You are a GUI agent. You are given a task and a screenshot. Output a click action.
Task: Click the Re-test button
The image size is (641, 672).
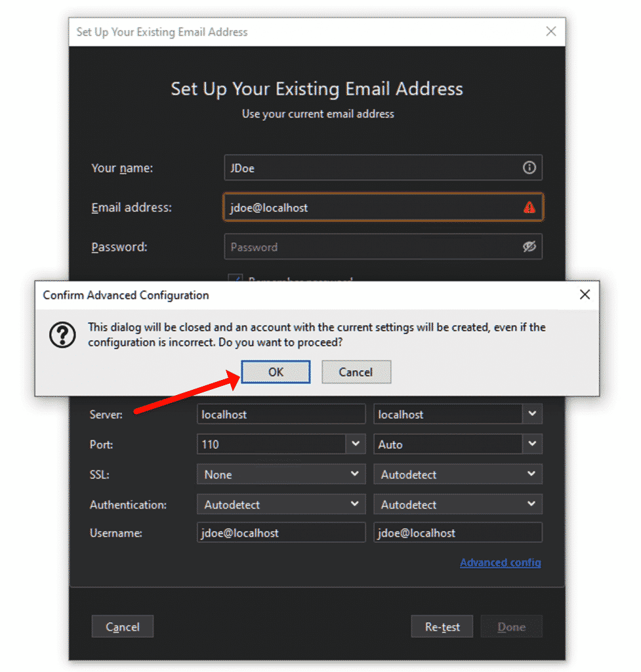pos(442,627)
